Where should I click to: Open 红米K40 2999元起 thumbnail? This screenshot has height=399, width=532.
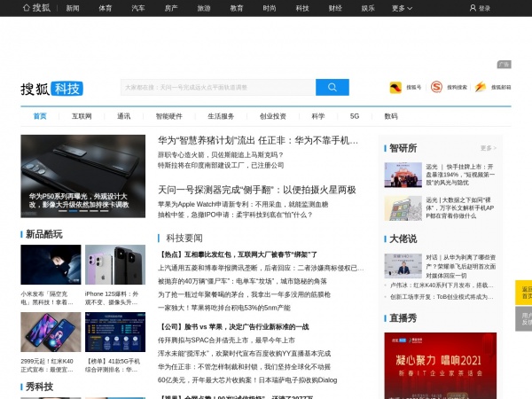[x=51, y=332]
